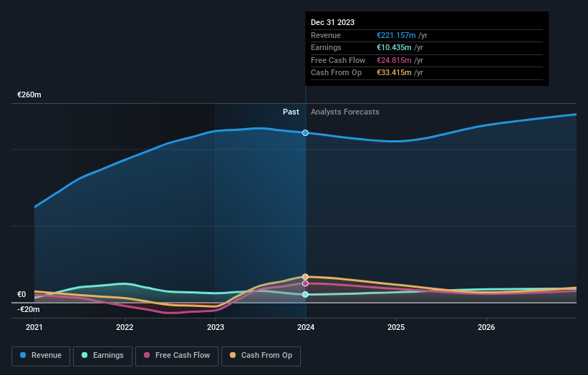Select the Free Cash Flow marker at 2024
The width and height of the screenshot is (588, 375).
(x=305, y=283)
